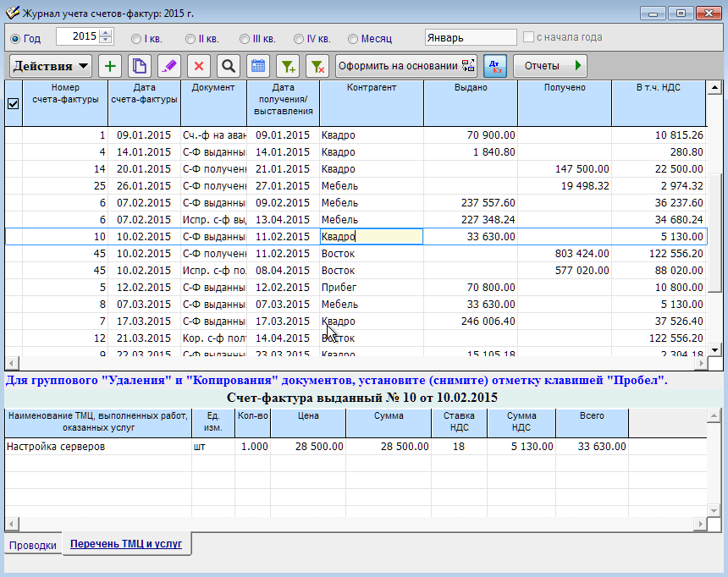Screen dimensions: 728x577
Task: Click the Получено column header
Action: [x=565, y=103]
